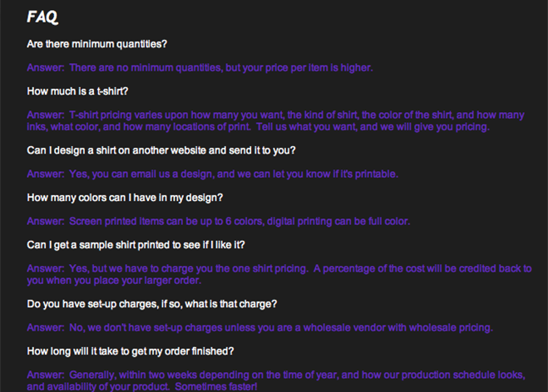Click the answer about wholesale vendor pricing

pyautogui.click(x=259, y=328)
